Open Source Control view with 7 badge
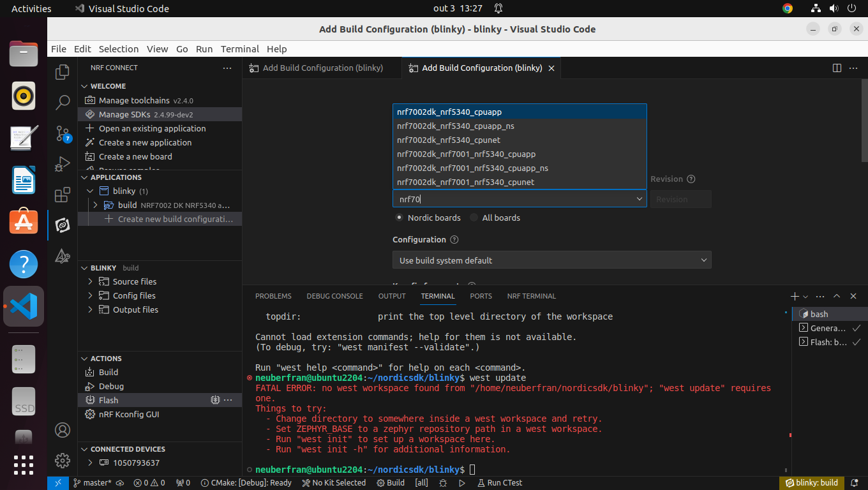This screenshot has width=868, height=490. 63,133
